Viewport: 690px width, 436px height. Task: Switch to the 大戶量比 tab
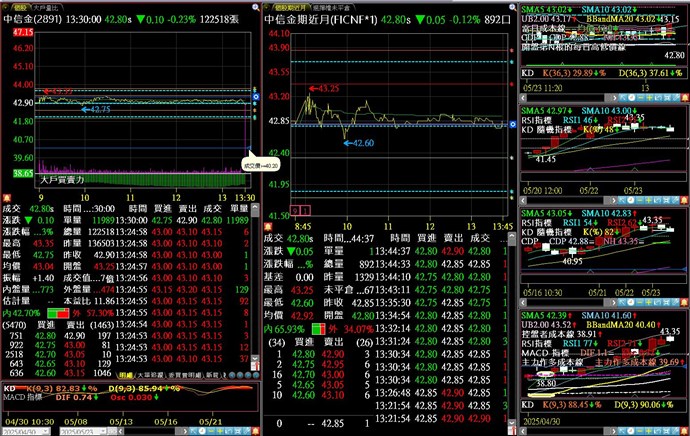[45, 8]
